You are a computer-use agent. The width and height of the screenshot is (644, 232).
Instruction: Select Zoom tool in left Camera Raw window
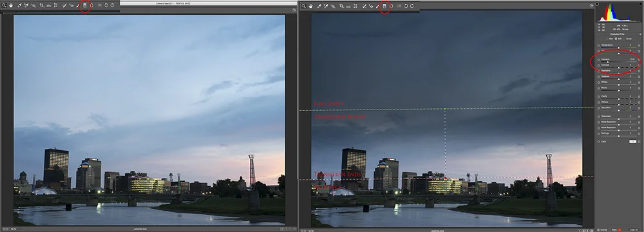4,5
